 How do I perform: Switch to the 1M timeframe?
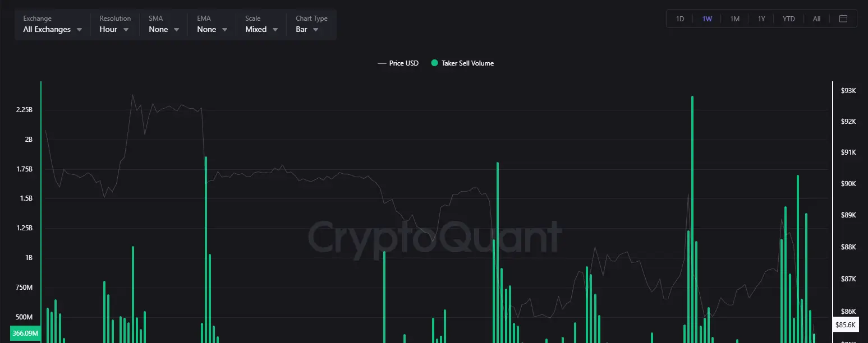(x=734, y=18)
